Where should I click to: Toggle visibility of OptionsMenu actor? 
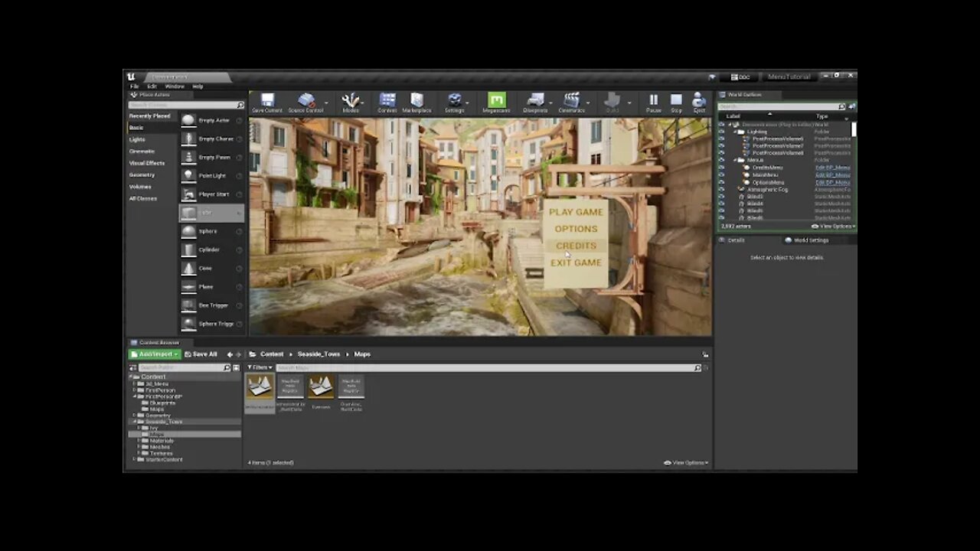click(x=721, y=182)
